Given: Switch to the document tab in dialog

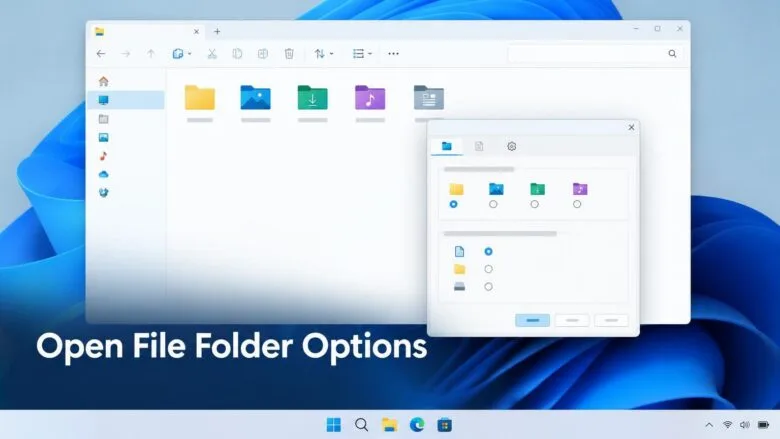Looking at the screenshot, I should 479,146.
